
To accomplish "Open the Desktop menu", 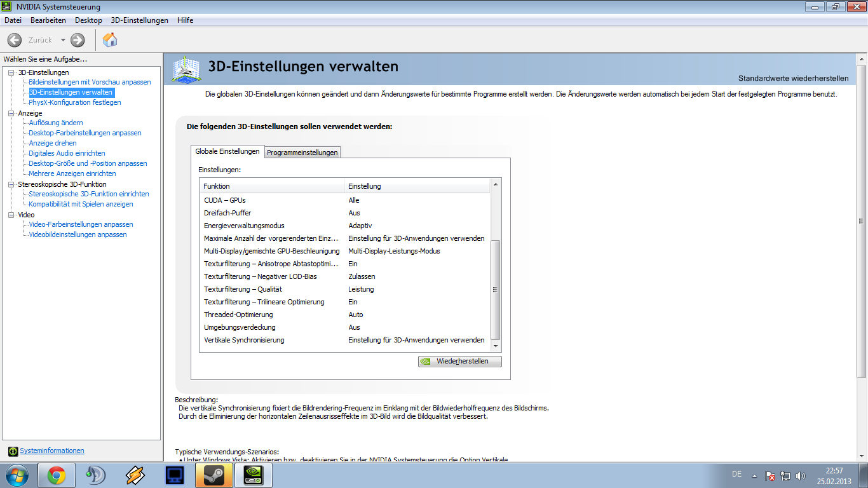I will point(88,20).
